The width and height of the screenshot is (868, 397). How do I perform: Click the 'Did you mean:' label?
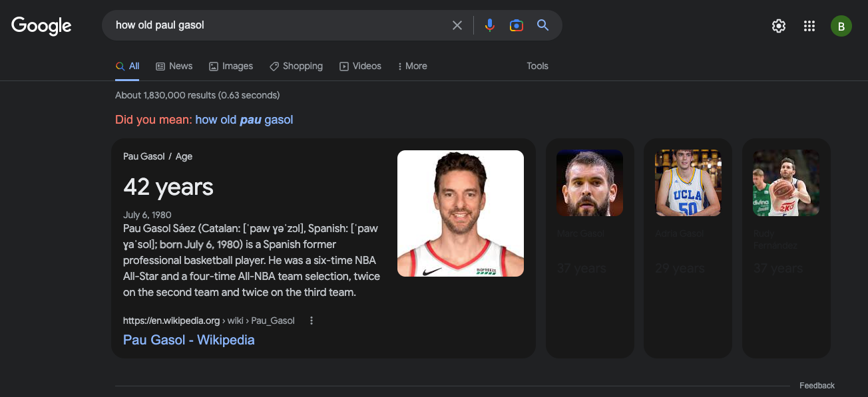click(154, 120)
